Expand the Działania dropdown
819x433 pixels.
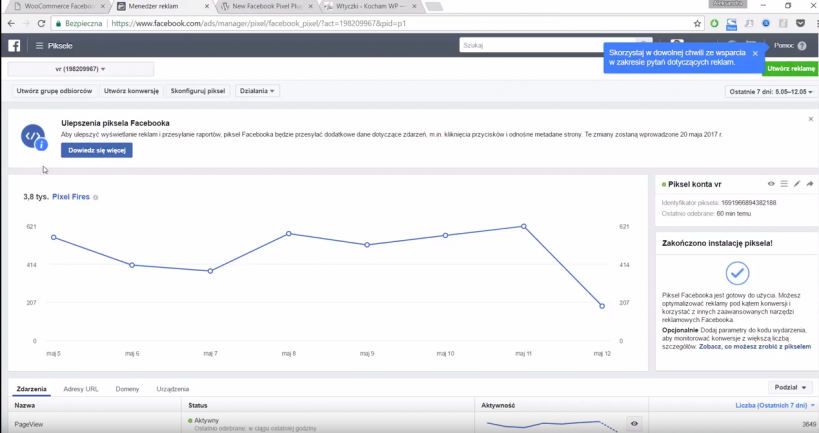(x=257, y=91)
